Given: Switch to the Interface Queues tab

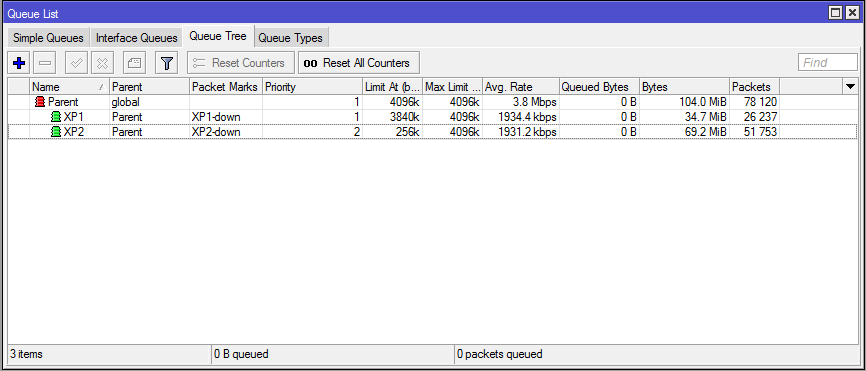Looking at the screenshot, I should pyautogui.click(x=136, y=38).
